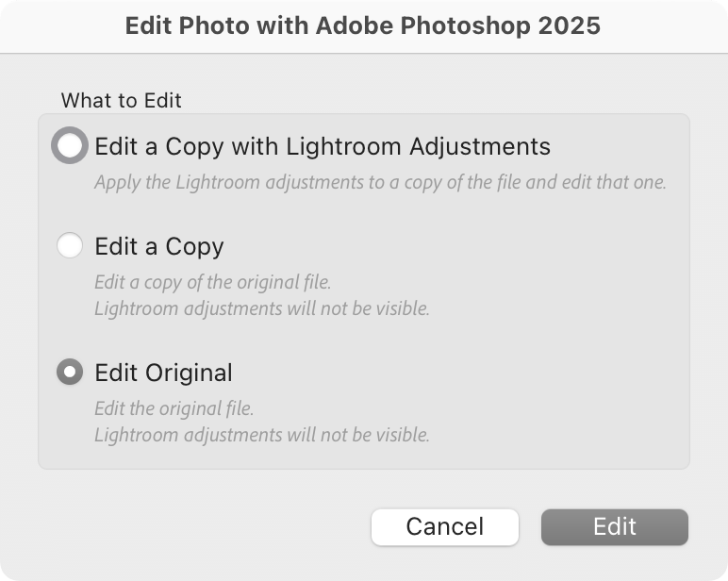Click the not be visible note under Edit a Copy
The width and height of the screenshot is (728, 581).
tap(262, 308)
